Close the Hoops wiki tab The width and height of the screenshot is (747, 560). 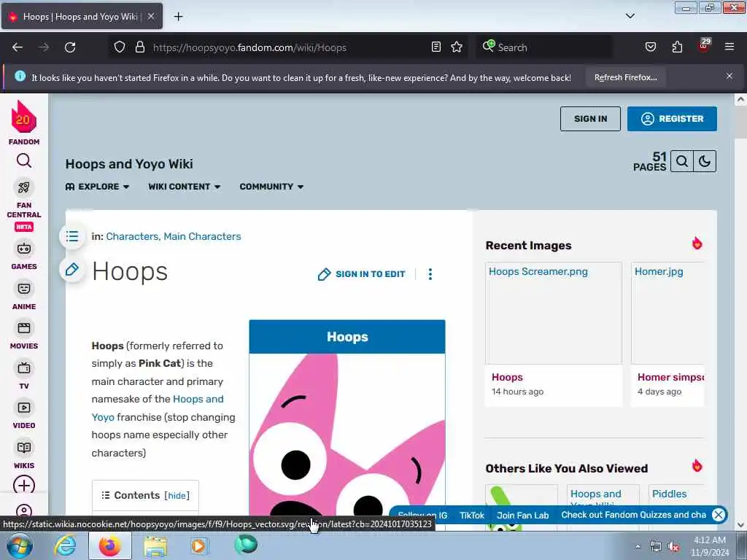(151, 16)
